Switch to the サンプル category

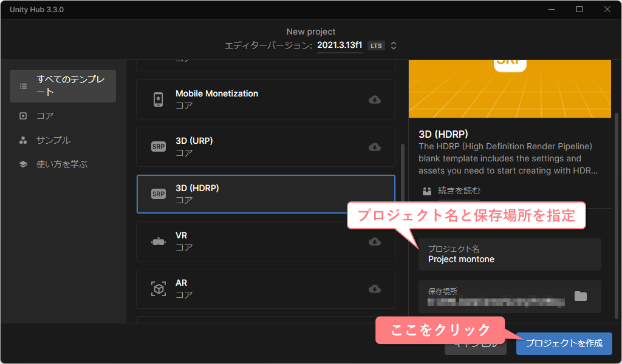pyautogui.click(x=63, y=140)
